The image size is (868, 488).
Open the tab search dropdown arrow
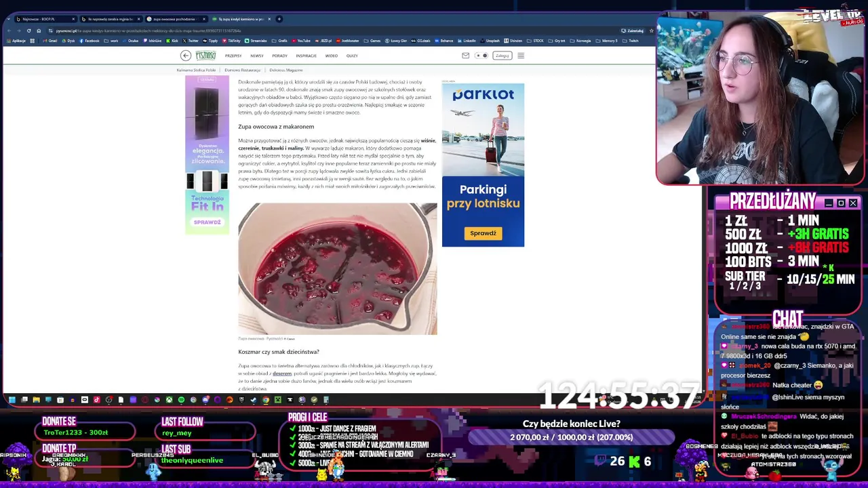point(8,19)
